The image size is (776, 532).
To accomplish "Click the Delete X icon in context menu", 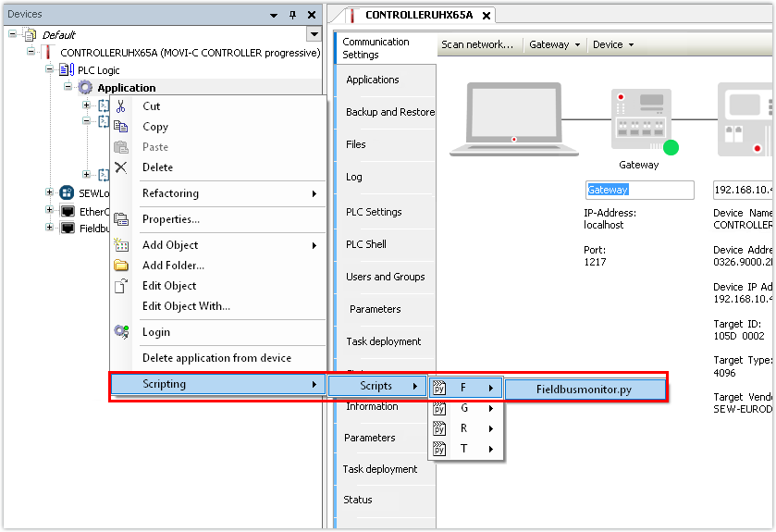I will pyautogui.click(x=120, y=167).
